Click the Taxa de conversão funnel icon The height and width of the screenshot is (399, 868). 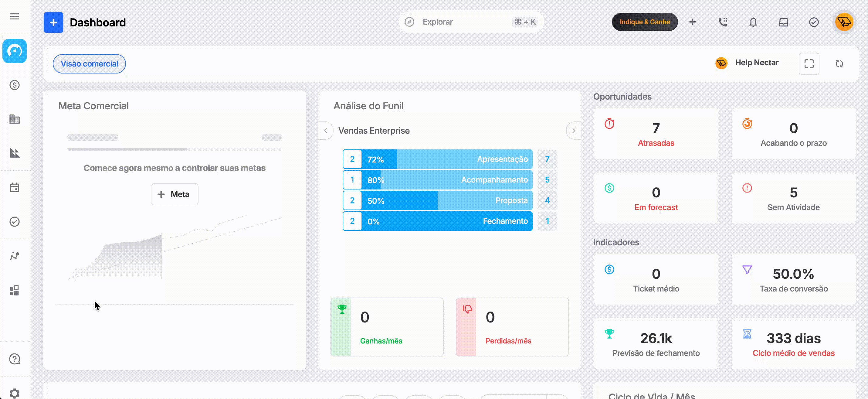tap(747, 270)
